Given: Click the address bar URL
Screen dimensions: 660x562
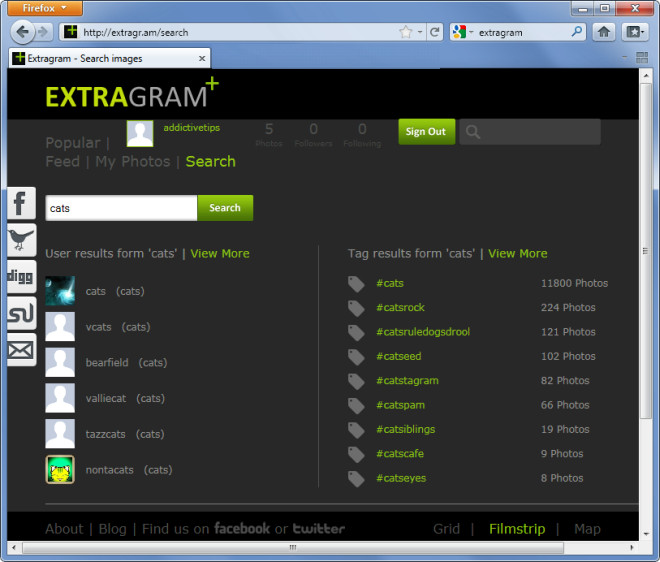Looking at the screenshot, I should pyautogui.click(x=136, y=32).
